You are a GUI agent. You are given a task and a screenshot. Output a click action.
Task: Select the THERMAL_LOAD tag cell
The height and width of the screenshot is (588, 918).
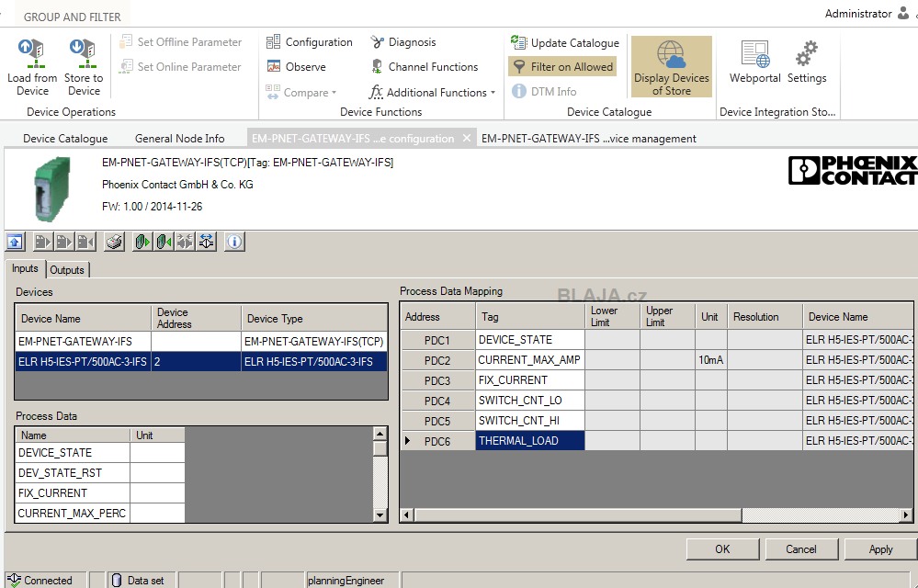(530, 441)
